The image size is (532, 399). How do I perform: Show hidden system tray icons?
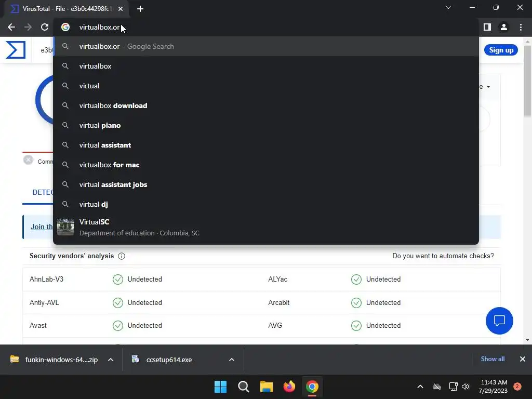[x=420, y=387]
